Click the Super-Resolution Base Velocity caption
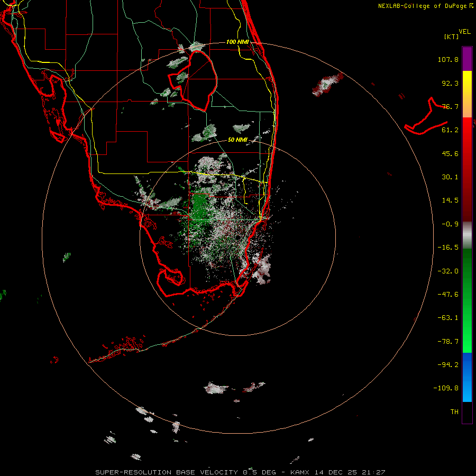 (240, 472)
